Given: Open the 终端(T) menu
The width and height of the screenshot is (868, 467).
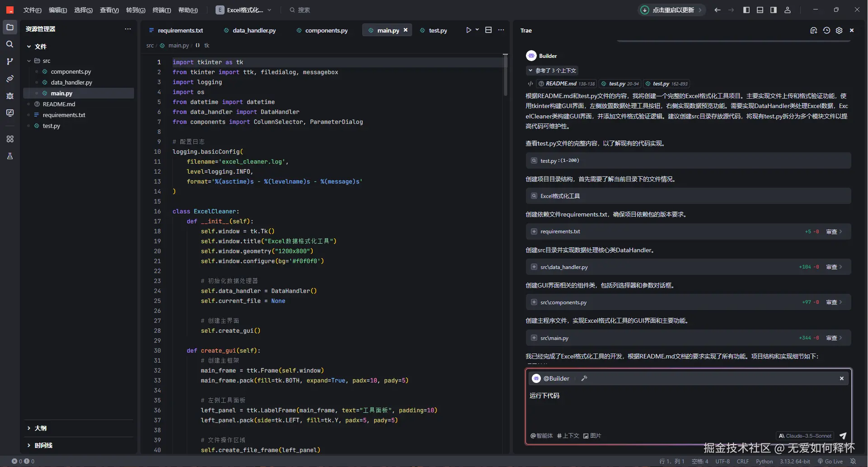Looking at the screenshot, I should tap(161, 10).
